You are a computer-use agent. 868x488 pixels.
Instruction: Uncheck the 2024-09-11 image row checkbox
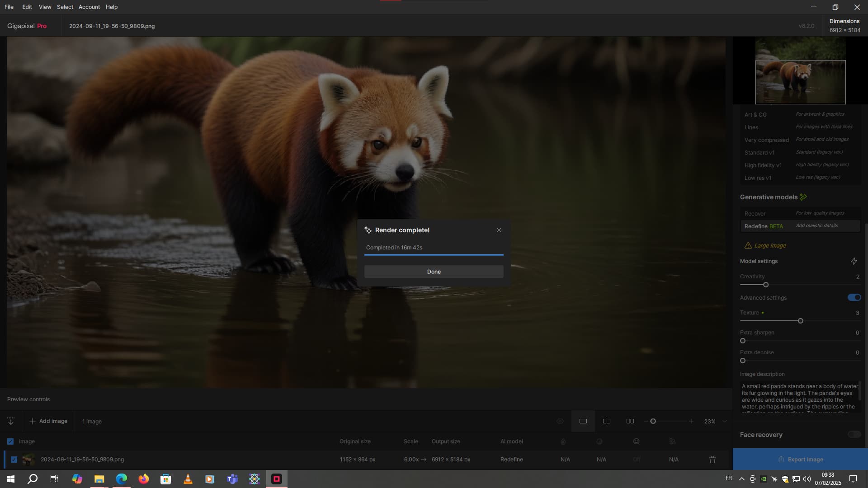click(14, 460)
